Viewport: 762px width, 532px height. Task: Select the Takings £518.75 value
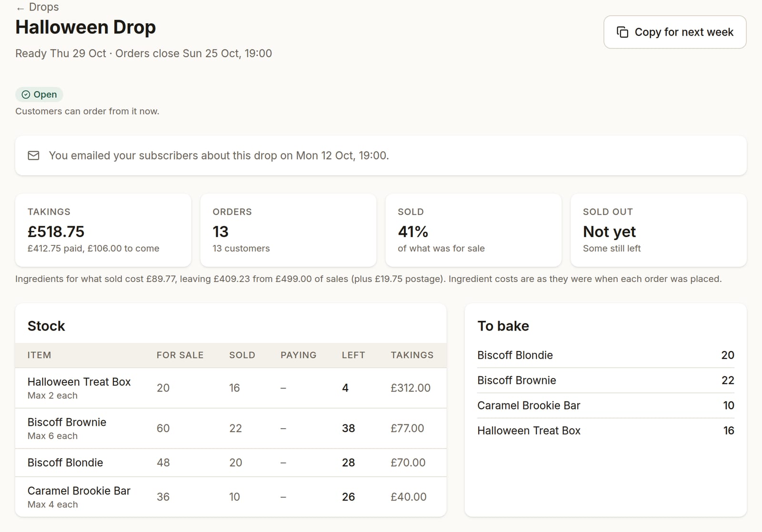point(56,231)
